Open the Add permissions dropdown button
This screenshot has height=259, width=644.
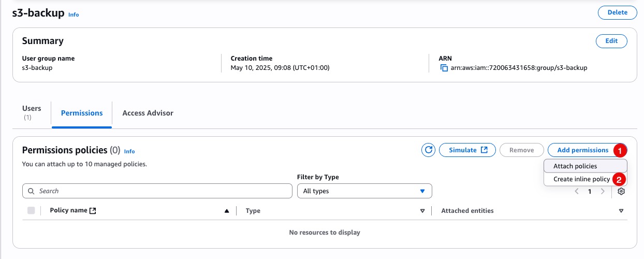pos(582,150)
